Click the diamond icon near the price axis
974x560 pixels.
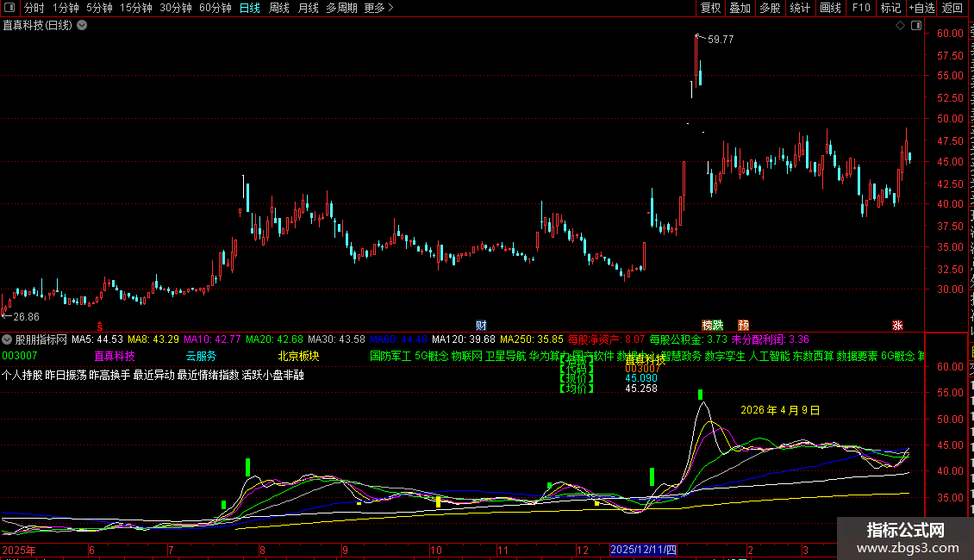click(900, 26)
